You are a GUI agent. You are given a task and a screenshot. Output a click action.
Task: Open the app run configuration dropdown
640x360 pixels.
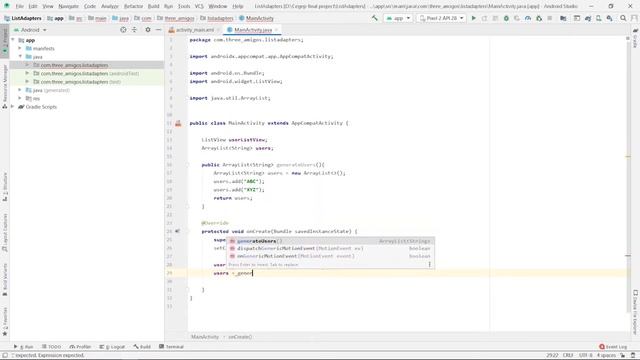(398, 18)
